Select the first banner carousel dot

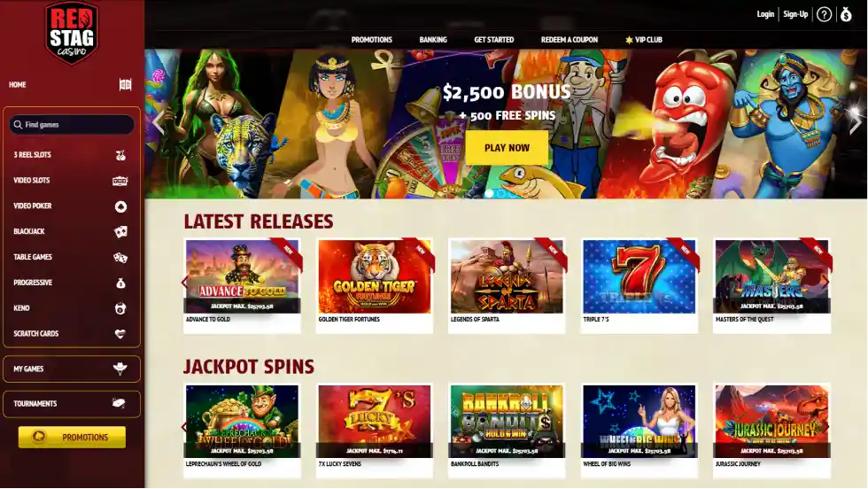tap(489, 193)
